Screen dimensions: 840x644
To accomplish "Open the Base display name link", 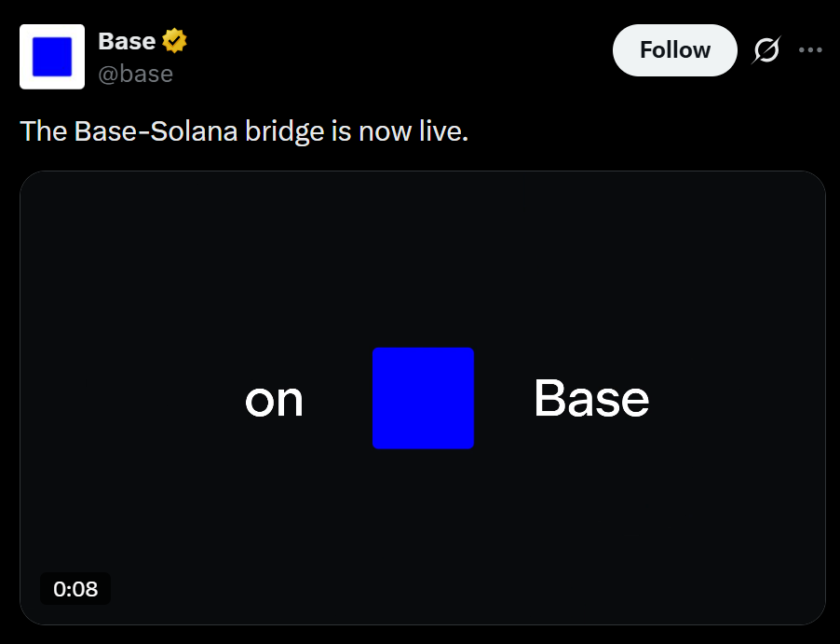I will click(127, 41).
